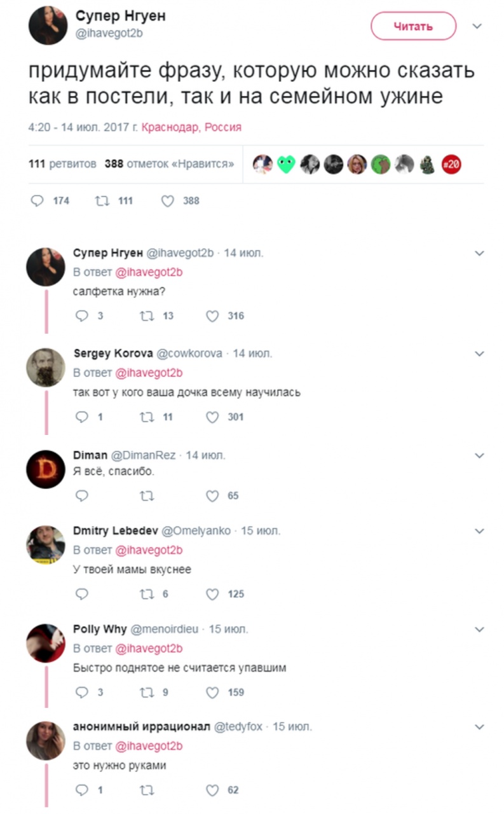The width and height of the screenshot is (504, 814).
Task: View the 388 отметок «Нравится» list
Action: [169, 164]
